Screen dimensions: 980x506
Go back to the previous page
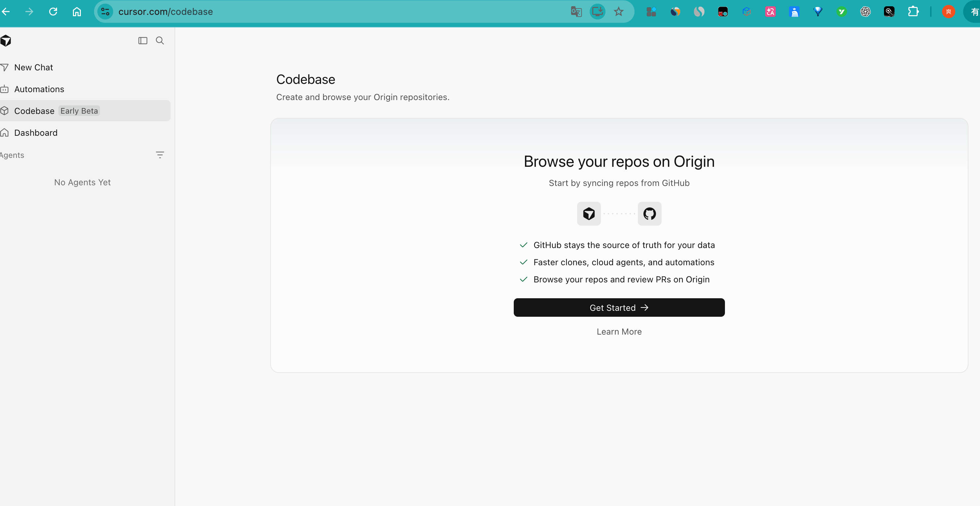(6, 12)
